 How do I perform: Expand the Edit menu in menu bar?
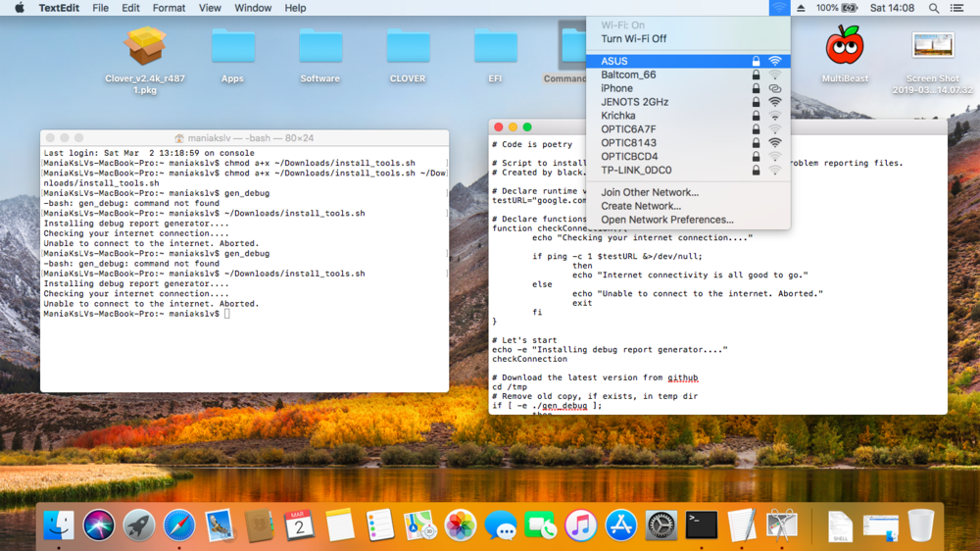[x=130, y=8]
